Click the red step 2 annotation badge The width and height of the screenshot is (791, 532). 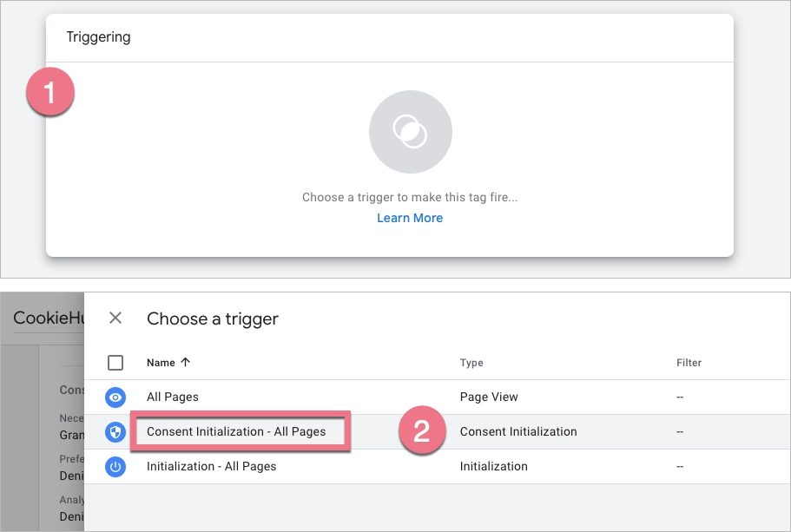pos(421,431)
